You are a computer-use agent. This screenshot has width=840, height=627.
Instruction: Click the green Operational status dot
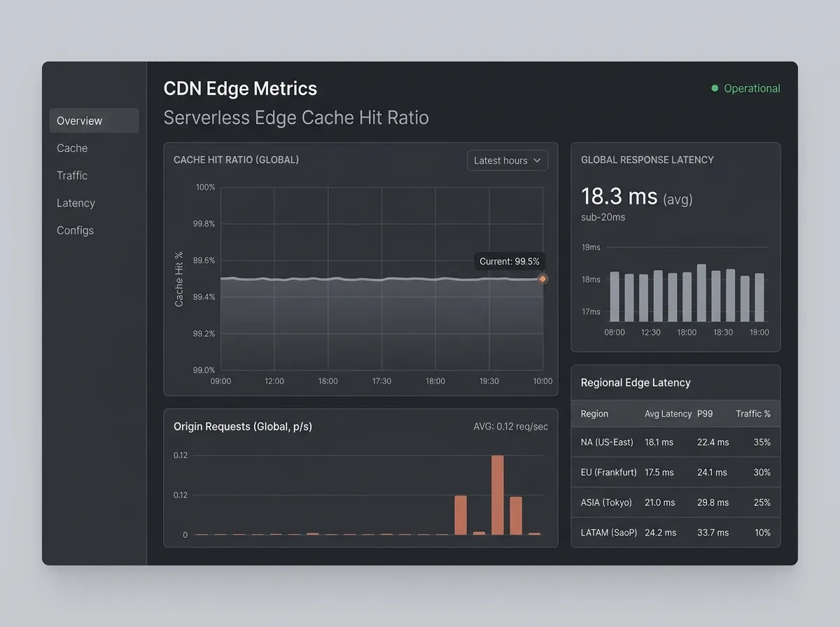click(x=715, y=88)
